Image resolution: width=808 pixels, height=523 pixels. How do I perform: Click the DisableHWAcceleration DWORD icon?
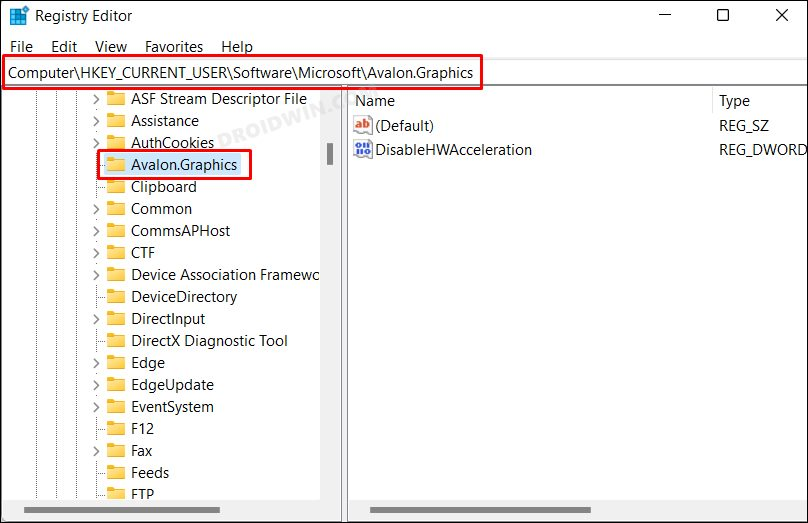[363, 149]
